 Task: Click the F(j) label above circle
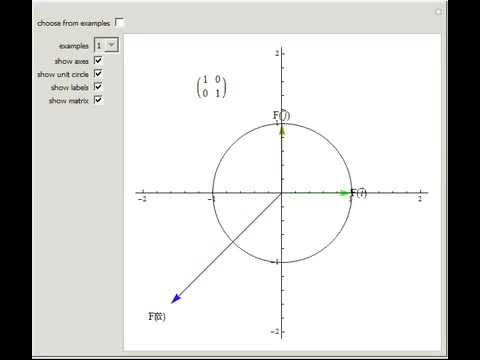[x=281, y=115]
